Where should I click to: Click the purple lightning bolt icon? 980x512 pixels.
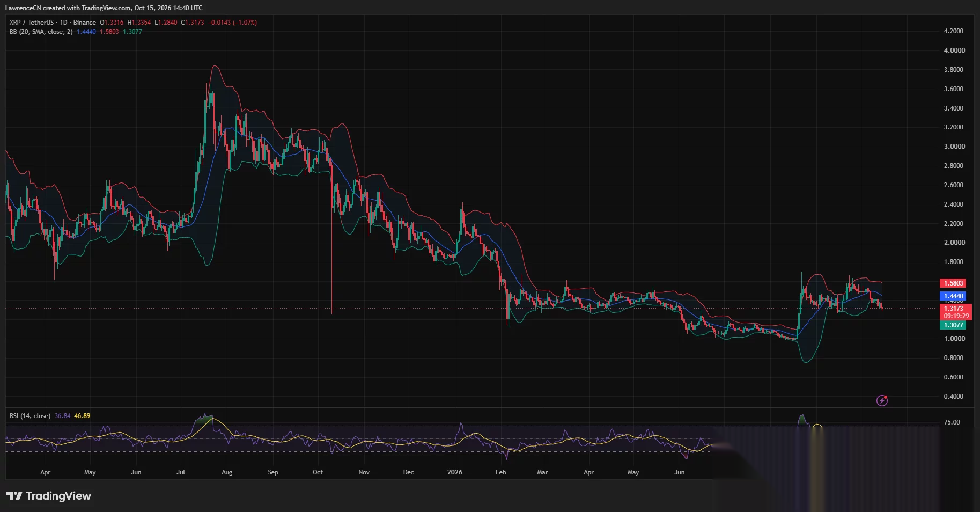[882, 400]
